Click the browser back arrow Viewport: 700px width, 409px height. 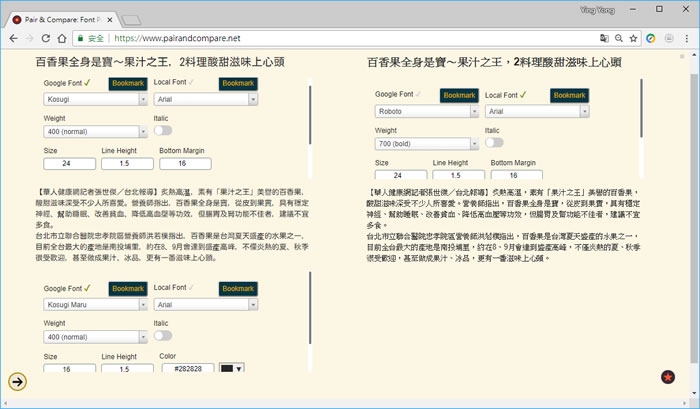click(13, 39)
